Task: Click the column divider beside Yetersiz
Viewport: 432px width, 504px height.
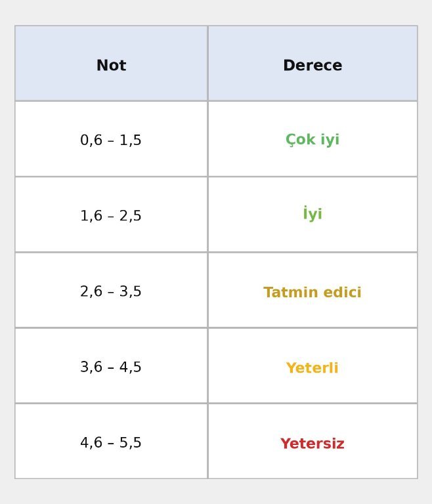Action: click(207, 441)
